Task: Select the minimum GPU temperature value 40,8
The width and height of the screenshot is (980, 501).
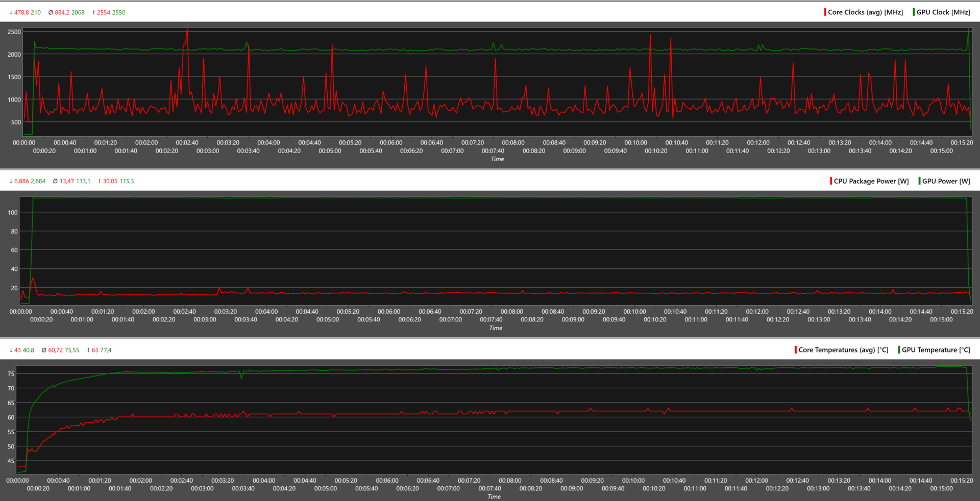Action: click(x=29, y=350)
